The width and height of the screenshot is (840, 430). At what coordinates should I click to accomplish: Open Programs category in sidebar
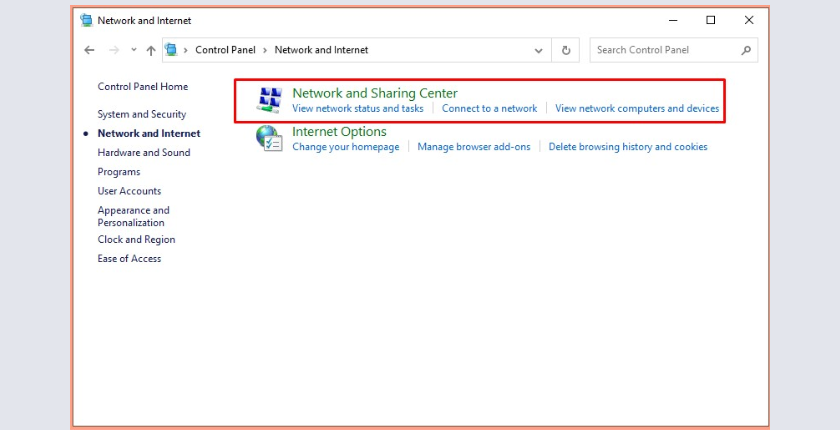point(118,172)
